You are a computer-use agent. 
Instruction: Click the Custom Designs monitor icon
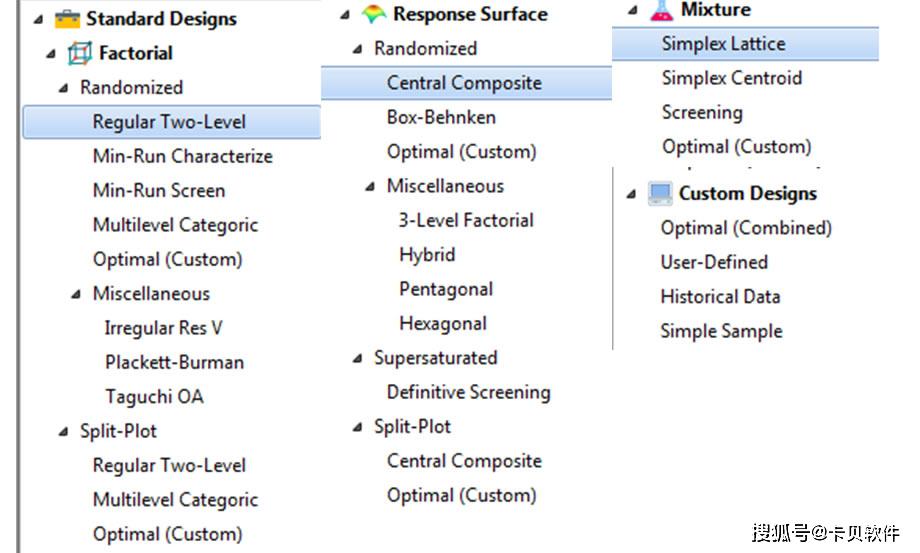tap(660, 193)
